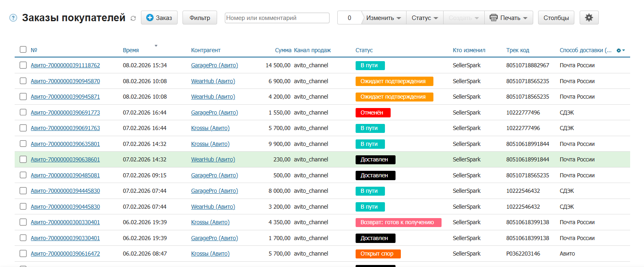The image size is (644, 267).
Task: Open the Фильтр button
Action: tap(200, 18)
